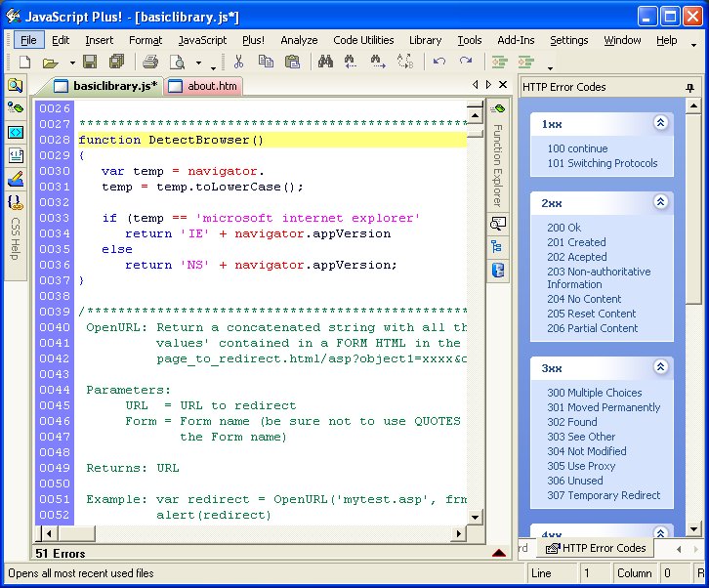This screenshot has width=709, height=588.
Task: Click the '206 Partial Content' entry
Action: click(593, 328)
